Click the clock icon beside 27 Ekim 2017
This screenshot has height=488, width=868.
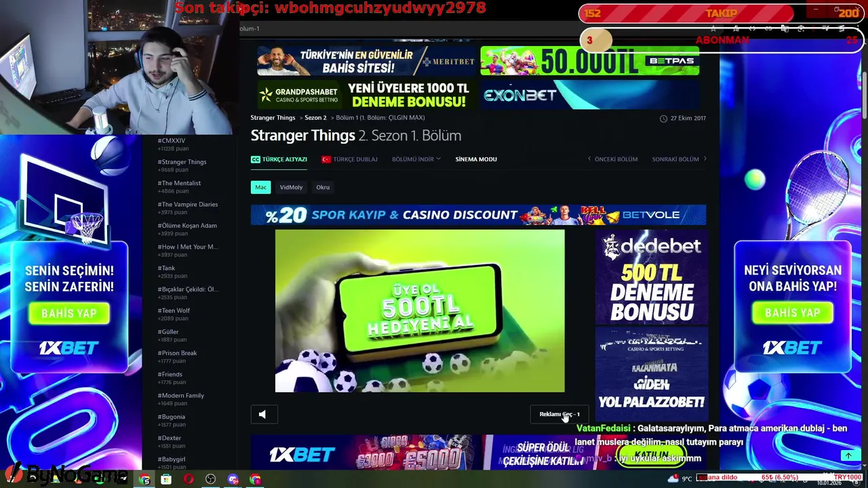point(663,118)
